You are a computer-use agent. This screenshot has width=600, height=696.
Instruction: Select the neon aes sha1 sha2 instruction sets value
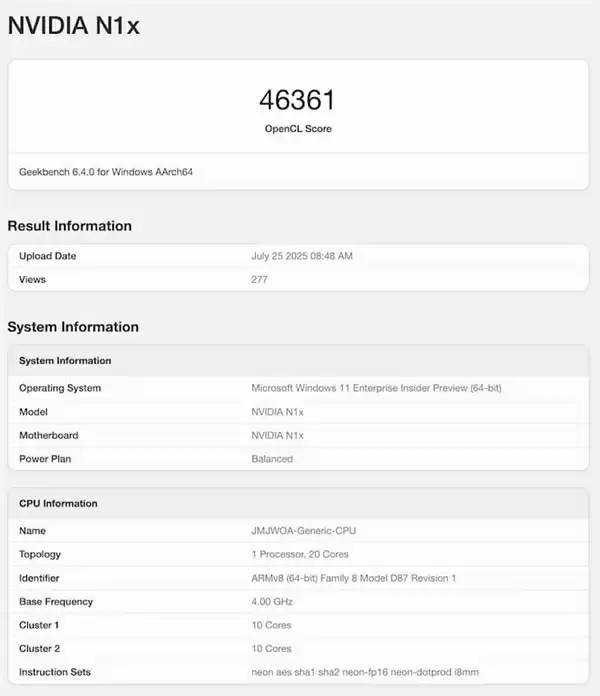click(x=365, y=672)
